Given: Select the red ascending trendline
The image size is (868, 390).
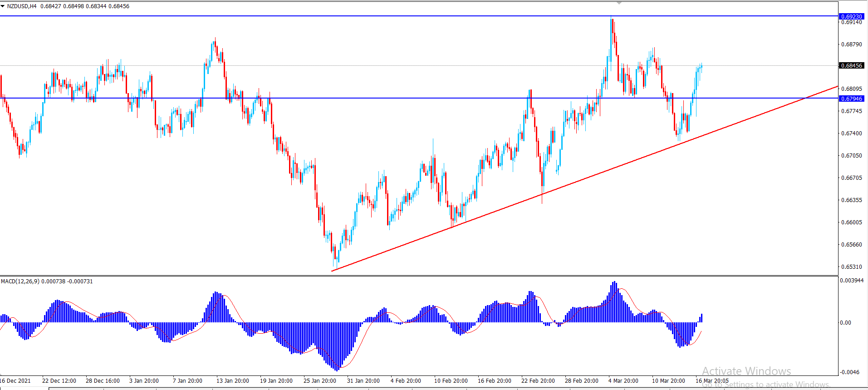Looking at the screenshot, I should point(584,178).
